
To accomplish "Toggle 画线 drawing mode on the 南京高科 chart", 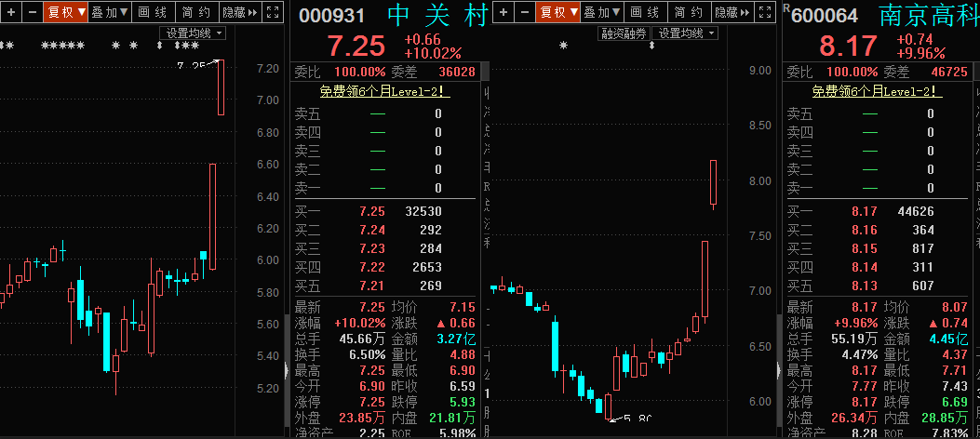I will 644,12.
